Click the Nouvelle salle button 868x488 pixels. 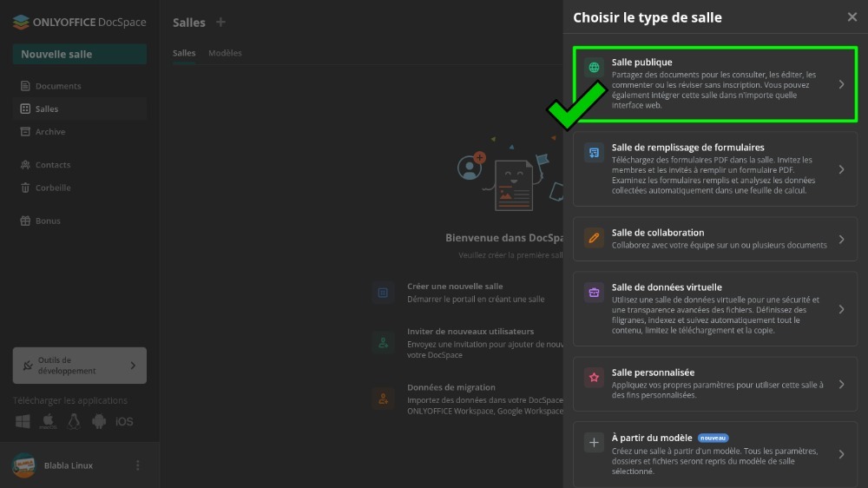tap(79, 54)
